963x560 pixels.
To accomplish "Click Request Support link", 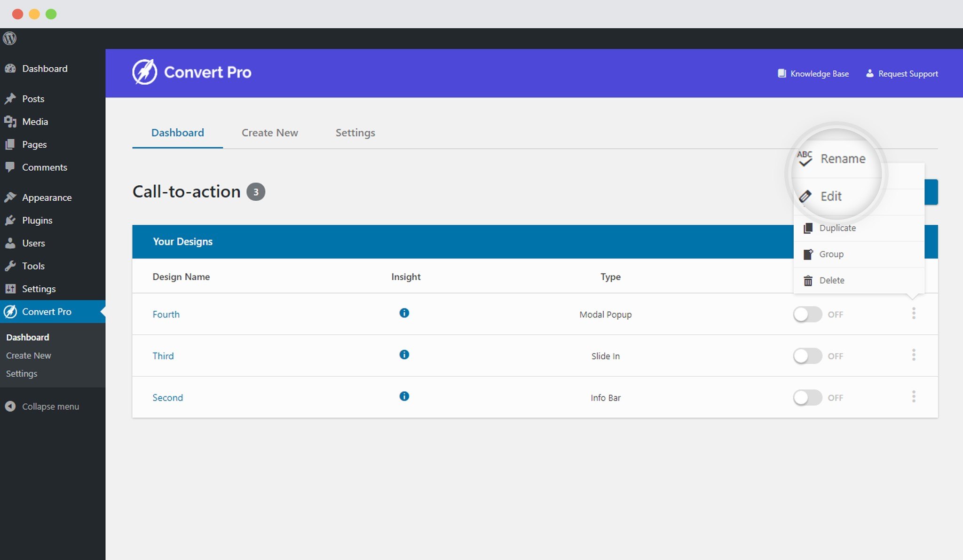I will [x=901, y=74].
